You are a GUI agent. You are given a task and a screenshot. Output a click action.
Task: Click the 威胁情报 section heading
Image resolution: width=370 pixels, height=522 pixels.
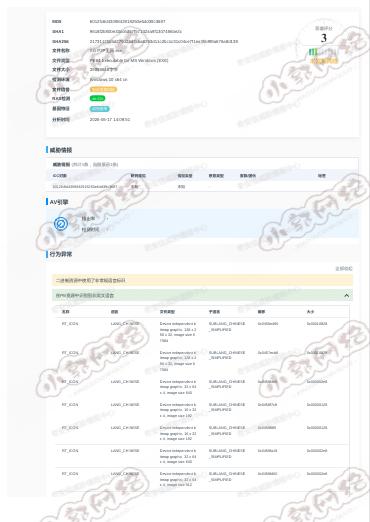pyautogui.click(x=61, y=150)
